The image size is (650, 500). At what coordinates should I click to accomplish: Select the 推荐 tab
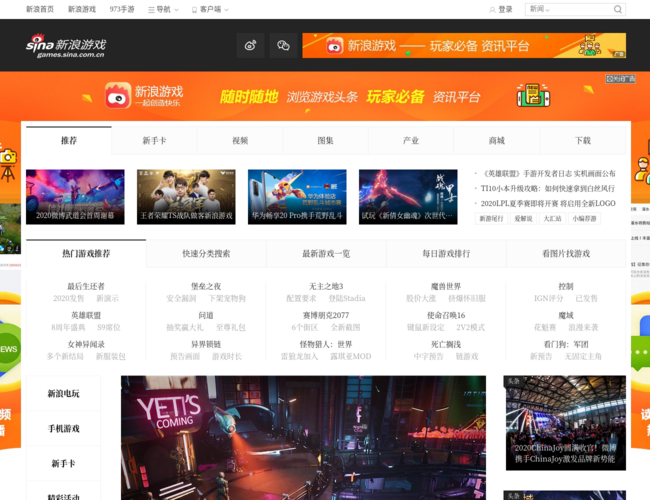pyautogui.click(x=69, y=141)
